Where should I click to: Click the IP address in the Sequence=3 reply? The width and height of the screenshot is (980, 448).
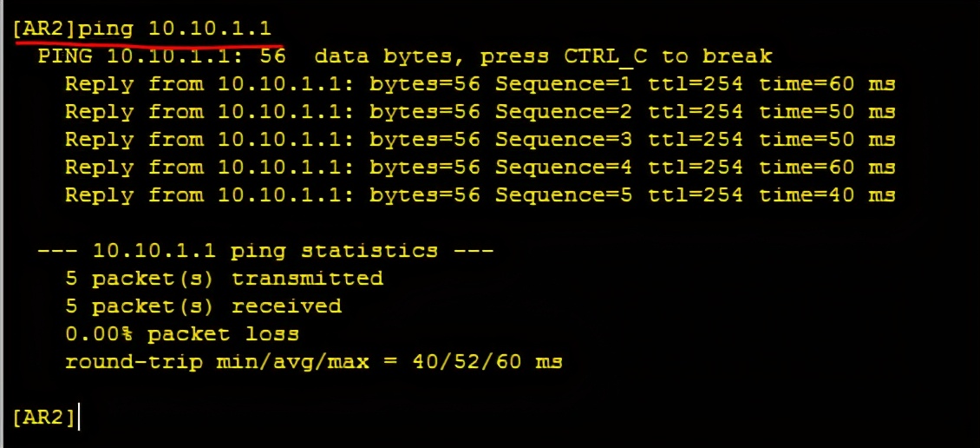[285, 140]
